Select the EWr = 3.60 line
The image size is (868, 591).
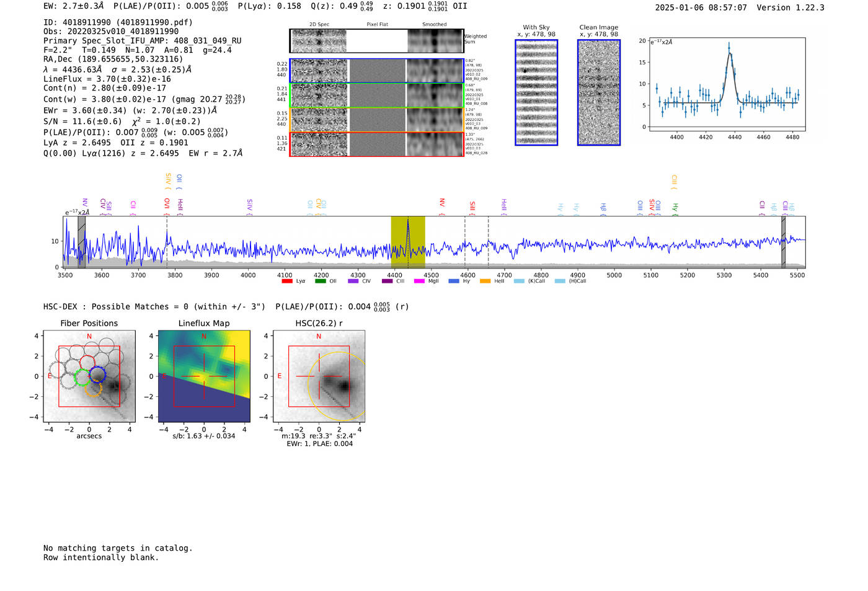click(130, 110)
